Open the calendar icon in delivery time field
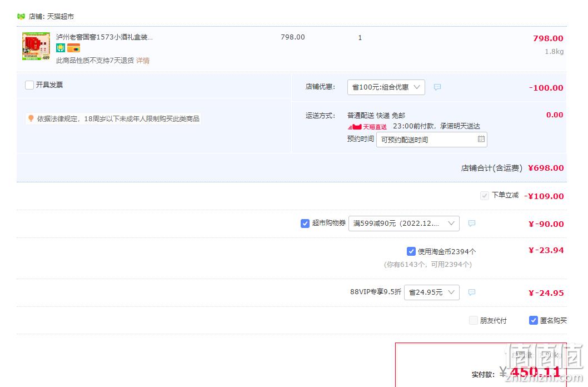Screen dimensions: 588x387 pyautogui.click(x=481, y=139)
